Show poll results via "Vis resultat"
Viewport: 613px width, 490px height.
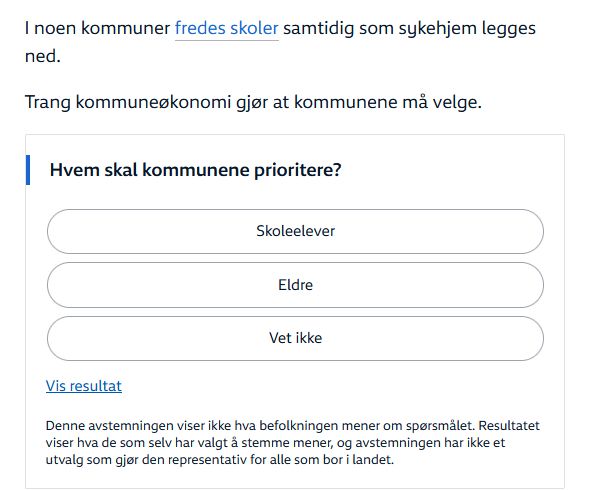84,386
